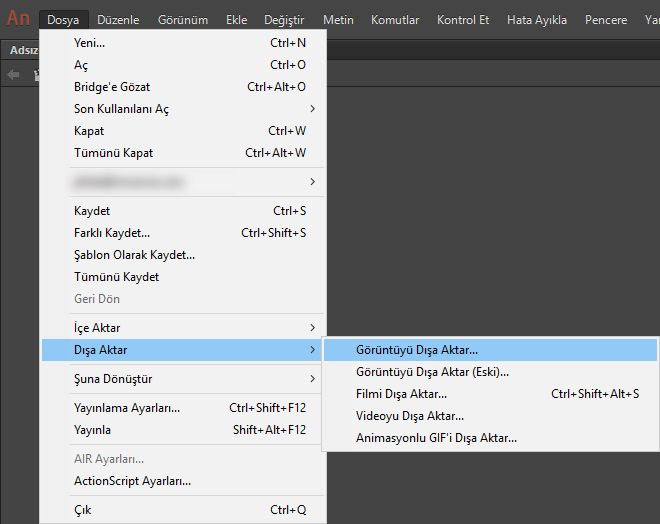Viewport: 660px width, 524px height.
Task: Select Videoyu Dışa Aktar... entry
Action: (x=410, y=416)
